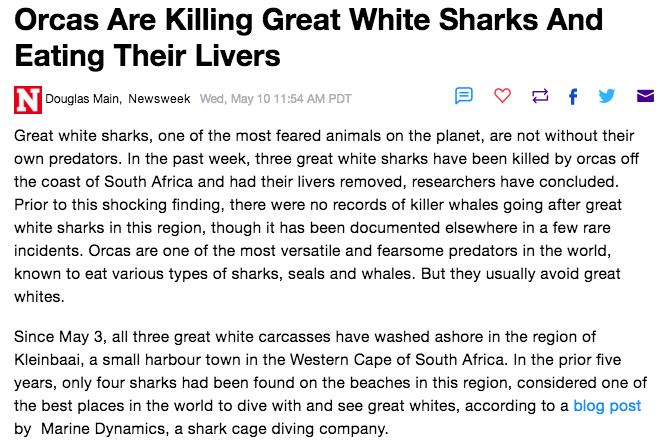Open the blog post hyperlink
Viewport: 658px width, 443px height.
[x=607, y=406]
